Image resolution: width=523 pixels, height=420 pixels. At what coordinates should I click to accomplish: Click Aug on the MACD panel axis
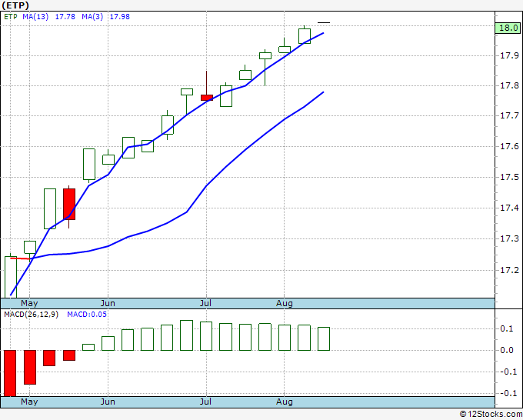(x=285, y=402)
